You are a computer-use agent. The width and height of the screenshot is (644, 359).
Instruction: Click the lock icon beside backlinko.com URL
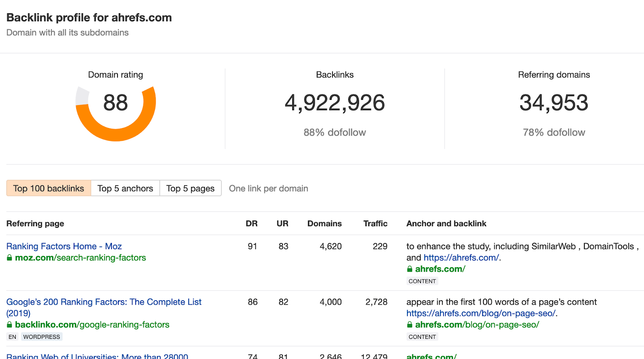[x=9, y=324]
